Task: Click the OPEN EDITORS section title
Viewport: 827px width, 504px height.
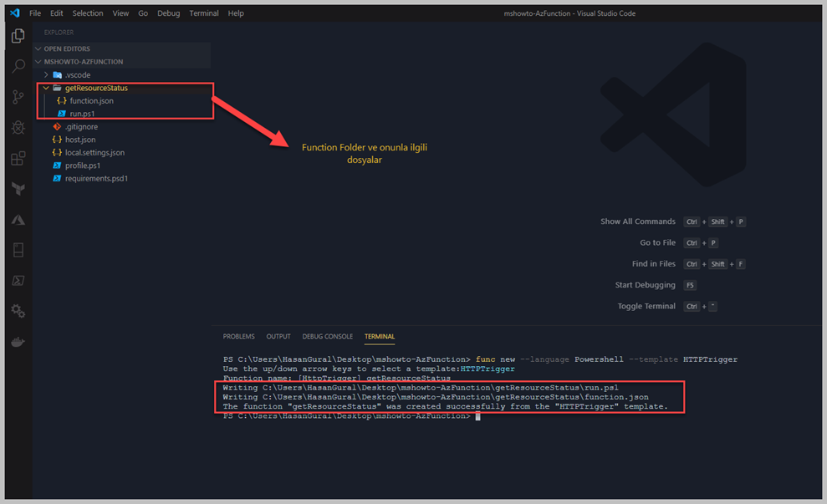Action: point(67,48)
